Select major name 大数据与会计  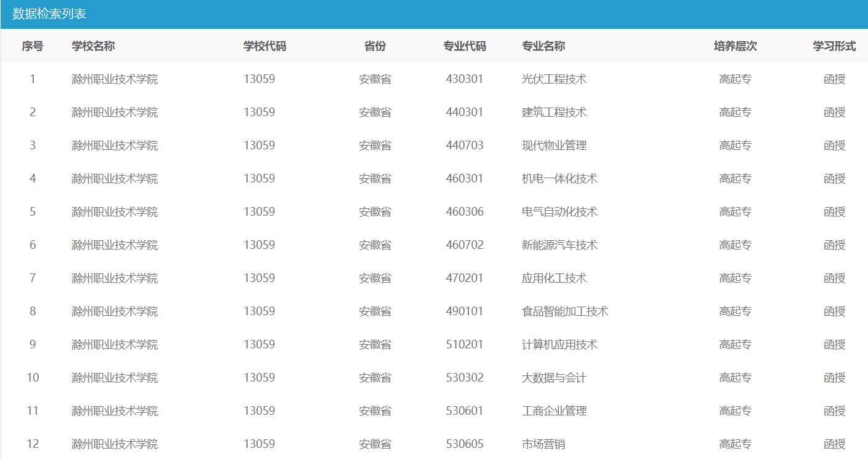tap(554, 378)
